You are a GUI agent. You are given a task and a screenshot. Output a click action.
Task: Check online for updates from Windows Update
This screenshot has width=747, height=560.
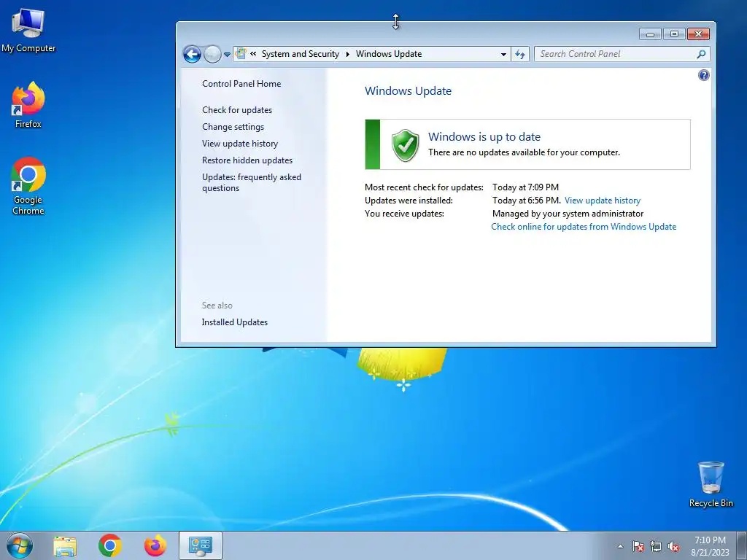tap(584, 227)
